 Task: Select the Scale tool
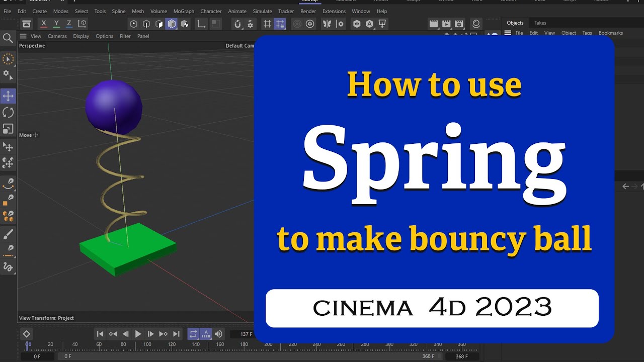(8, 129)
